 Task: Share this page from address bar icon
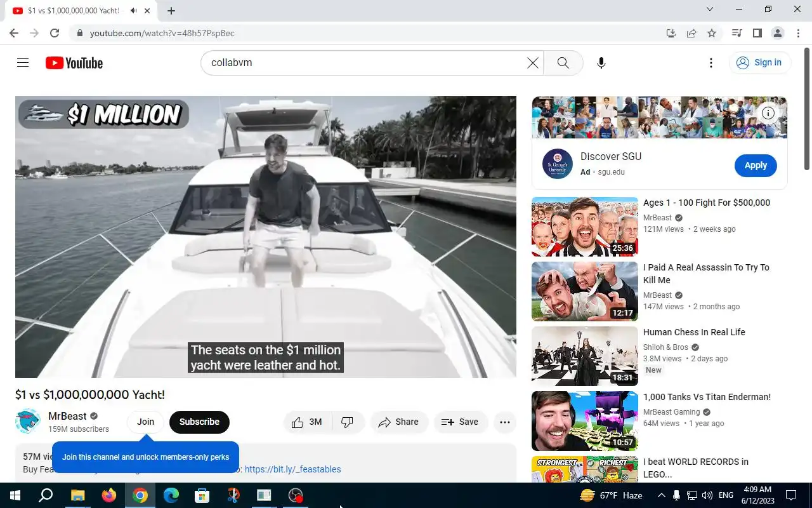[x=691, y=33]
